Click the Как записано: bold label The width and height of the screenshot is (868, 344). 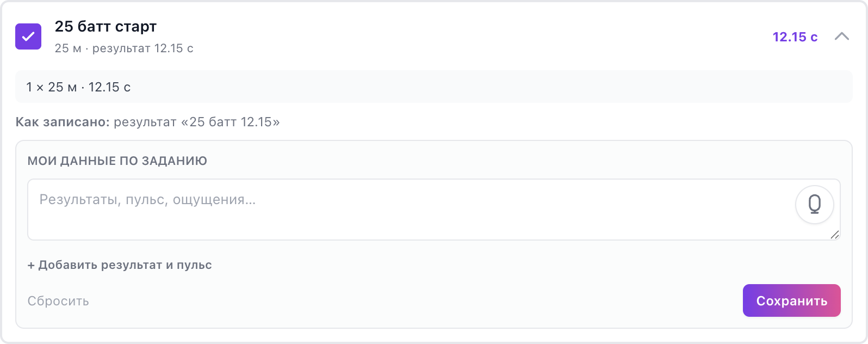pyautogui.click(x=63, y=122)
